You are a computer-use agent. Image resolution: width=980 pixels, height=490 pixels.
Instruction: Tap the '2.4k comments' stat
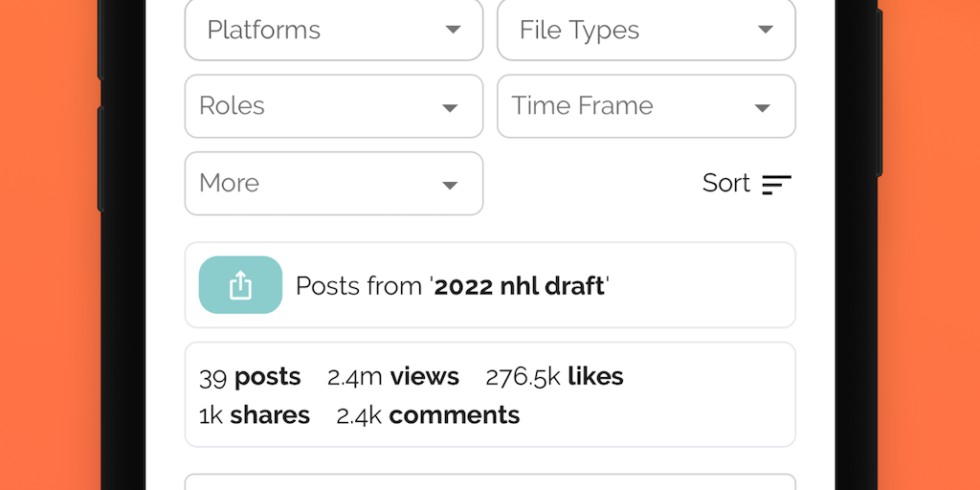[428, 415]
